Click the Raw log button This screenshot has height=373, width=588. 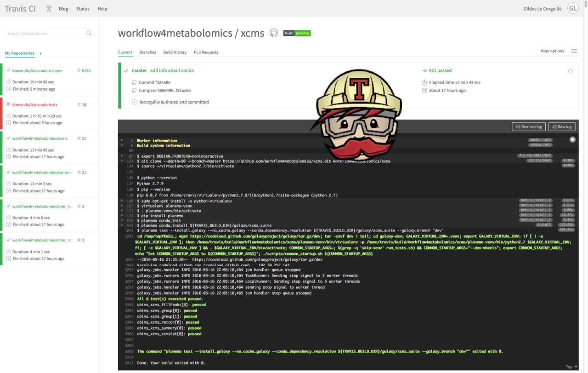562,126
